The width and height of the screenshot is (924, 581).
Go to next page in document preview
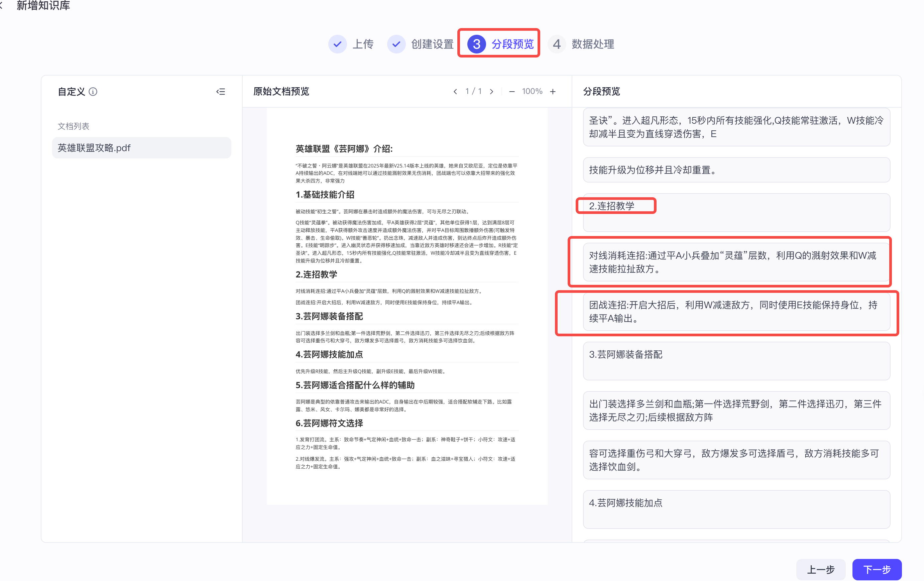[492, 91]
